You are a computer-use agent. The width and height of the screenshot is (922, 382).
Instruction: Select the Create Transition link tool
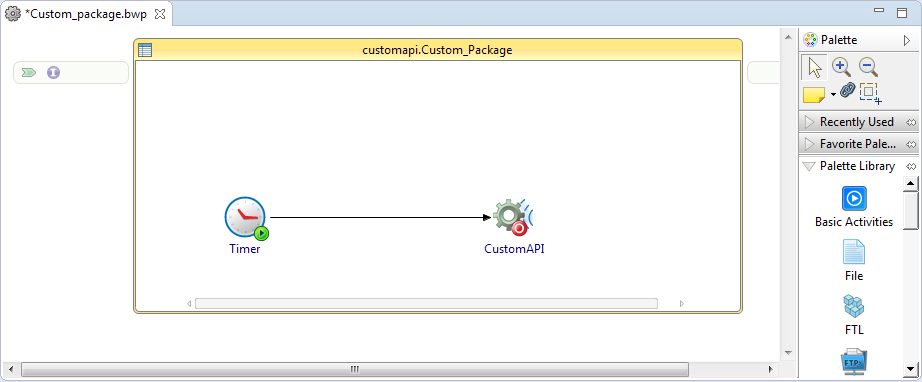click(847, 91)
